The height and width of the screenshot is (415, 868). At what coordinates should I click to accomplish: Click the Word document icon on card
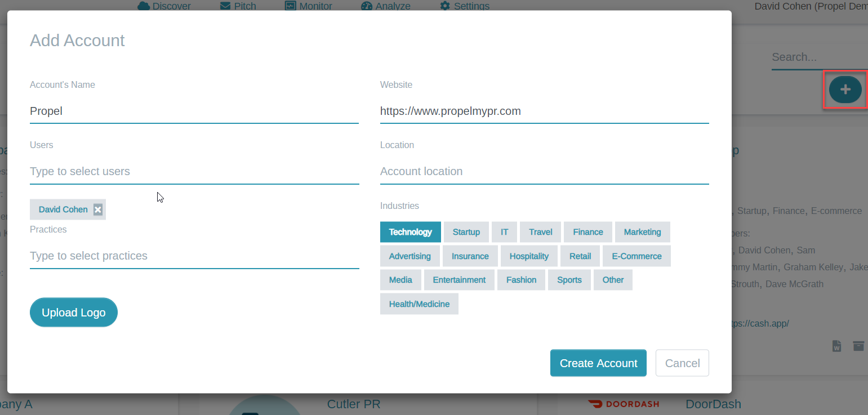pyautogui.click(x=837, y=346)
